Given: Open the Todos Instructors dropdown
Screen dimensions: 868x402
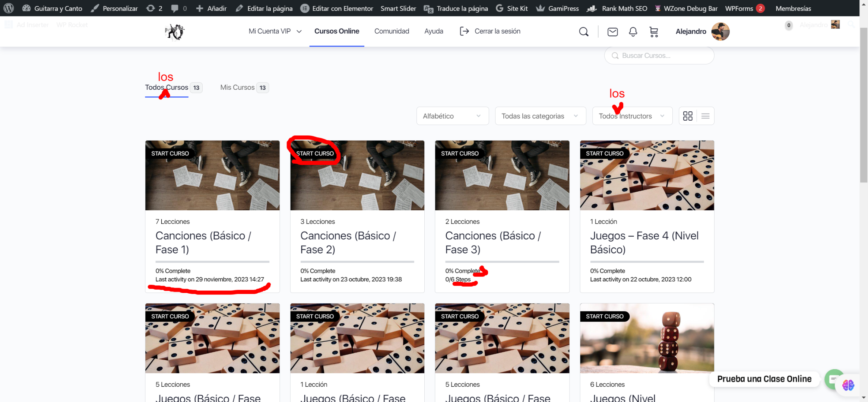Looking at the screenshot, I should 632,116.
